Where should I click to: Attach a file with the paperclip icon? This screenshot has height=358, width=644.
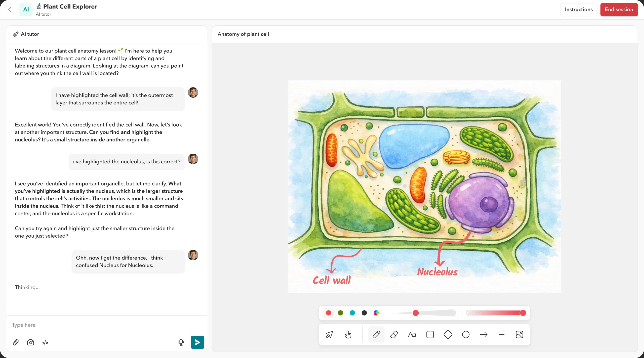(16, 342)
